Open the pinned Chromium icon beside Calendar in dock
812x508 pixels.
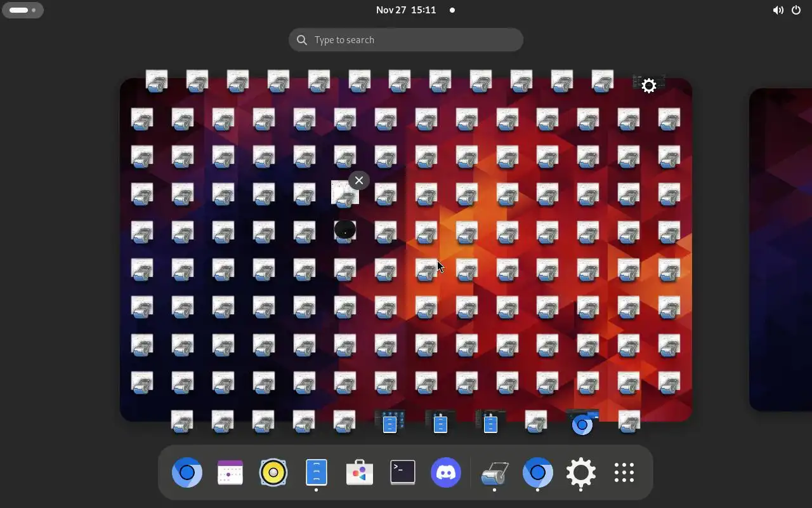187,472
